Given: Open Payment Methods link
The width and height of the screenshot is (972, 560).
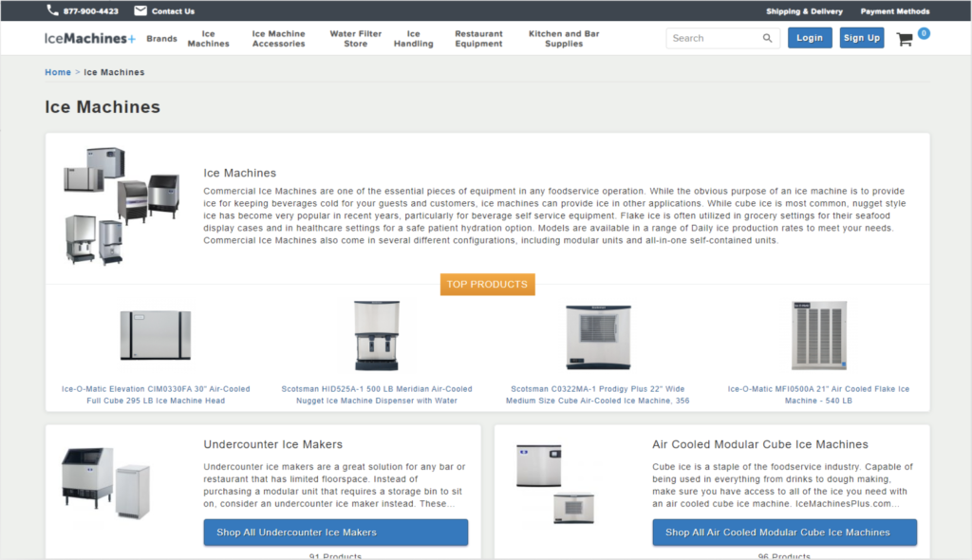Looking at the screenshot, I should click(894, 11).
